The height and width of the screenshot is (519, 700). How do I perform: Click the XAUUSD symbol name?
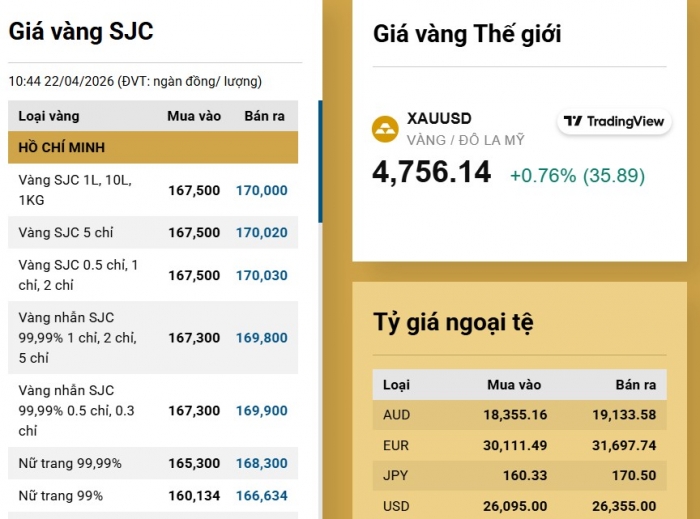click(439, 118)
